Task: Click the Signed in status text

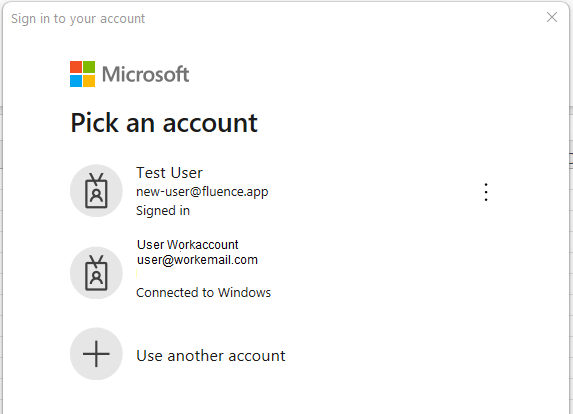Action: 163,210
